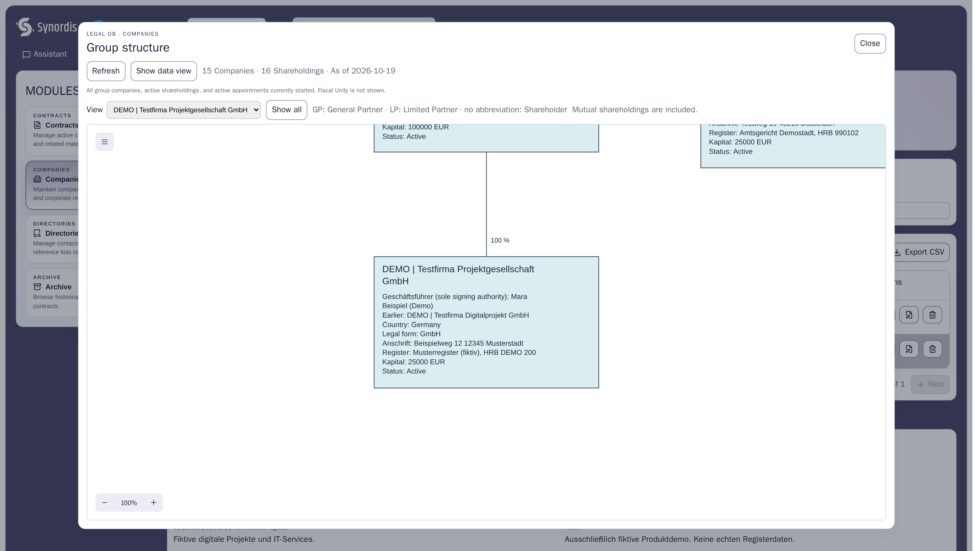The image size is (980, 551).
Task: Click the 100 % shareholding label
Action: coord(499,240)
